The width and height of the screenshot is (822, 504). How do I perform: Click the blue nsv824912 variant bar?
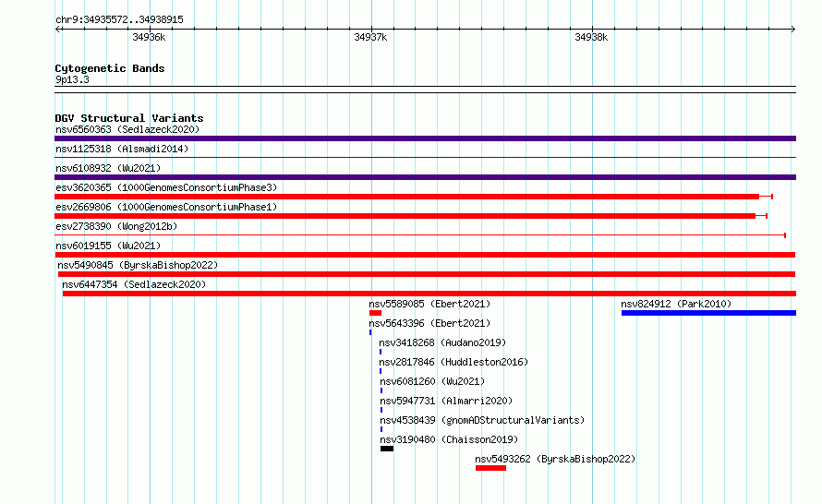[708, 313]
